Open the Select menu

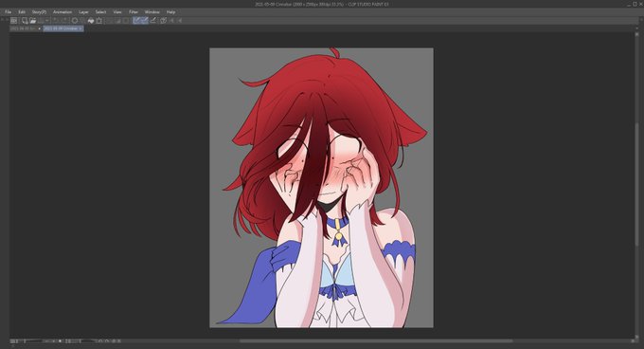pyautogui.click(x=100, y=12)
